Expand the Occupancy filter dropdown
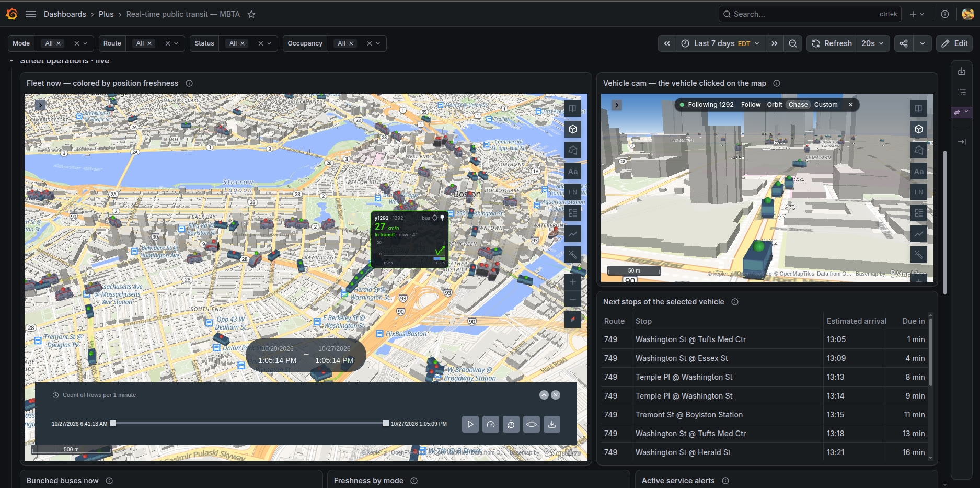 coord(378,43)
